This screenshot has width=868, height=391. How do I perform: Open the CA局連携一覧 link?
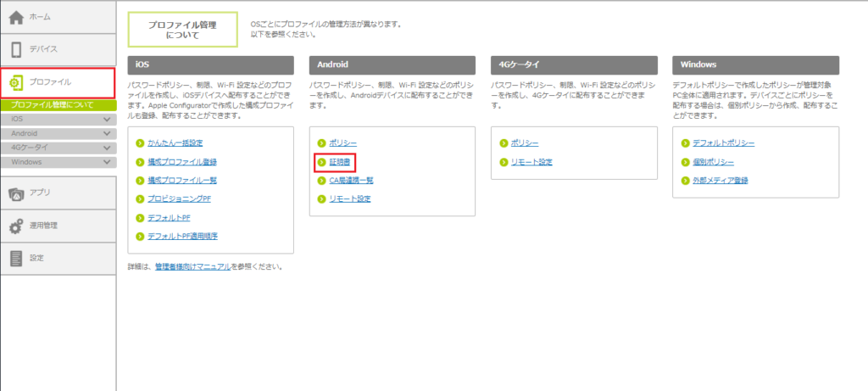[x=351, y=180]
